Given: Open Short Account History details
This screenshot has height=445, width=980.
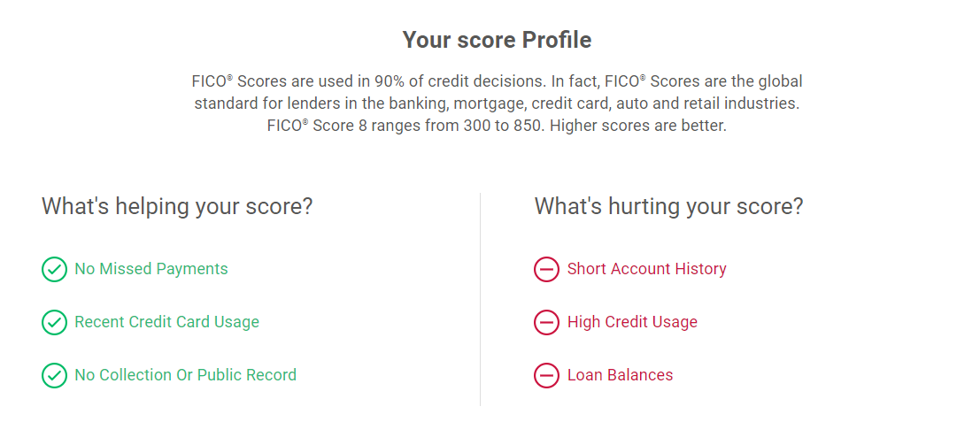Looking at the screenshot, I should click(x=647, y=269).
